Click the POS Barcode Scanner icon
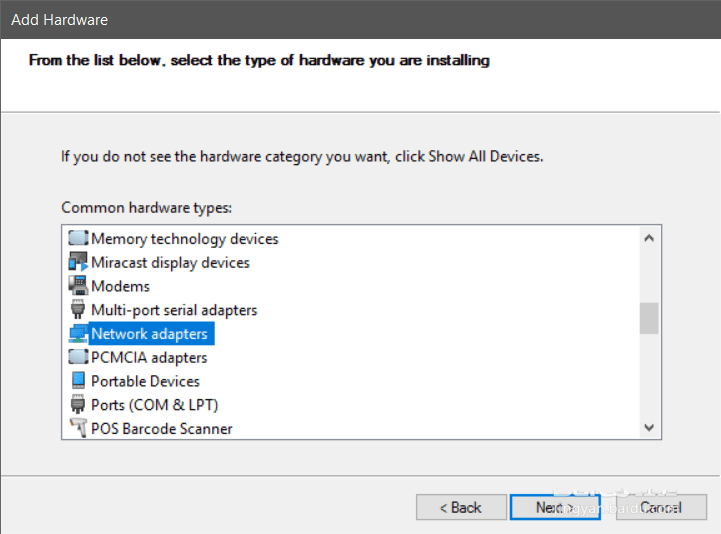The width and height of the screenshot is (721, 534). (x=77, y=429)
